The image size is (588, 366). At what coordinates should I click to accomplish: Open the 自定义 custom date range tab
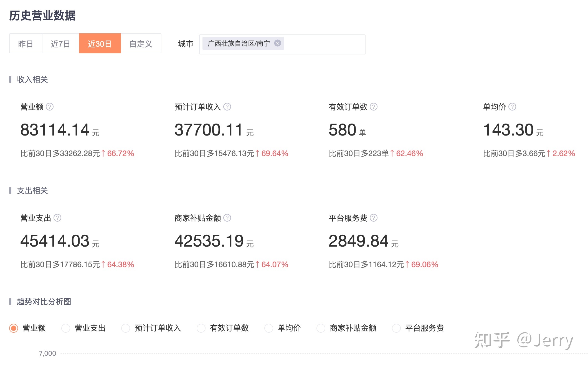(141, 44)
